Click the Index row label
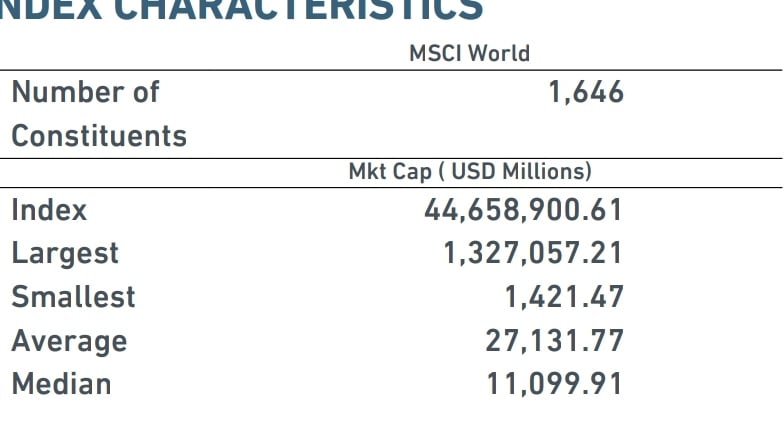 click(x=49, y=210)
